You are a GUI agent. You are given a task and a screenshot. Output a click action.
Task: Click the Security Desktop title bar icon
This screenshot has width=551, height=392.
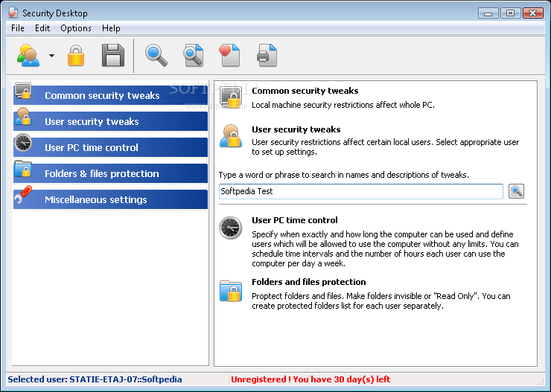(13, 13)
